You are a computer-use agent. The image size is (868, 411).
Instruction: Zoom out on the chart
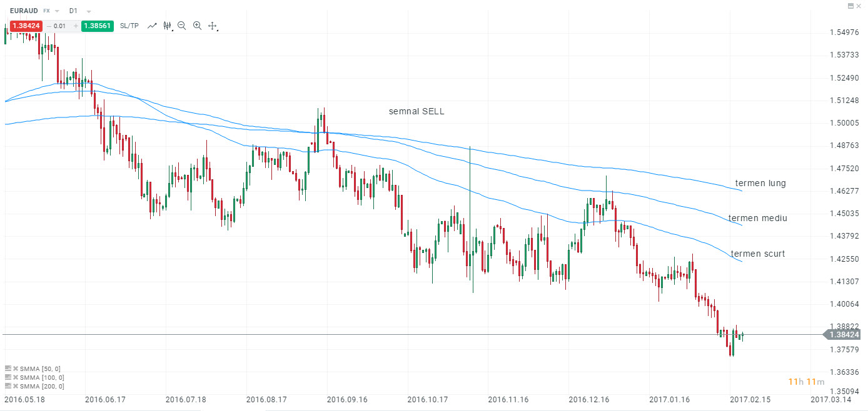pos(181,25)
